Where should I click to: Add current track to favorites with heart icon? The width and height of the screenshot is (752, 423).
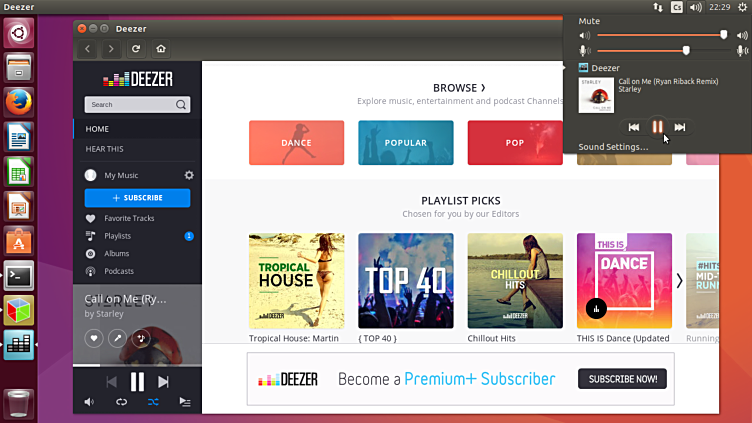click(x=93, y=339)
